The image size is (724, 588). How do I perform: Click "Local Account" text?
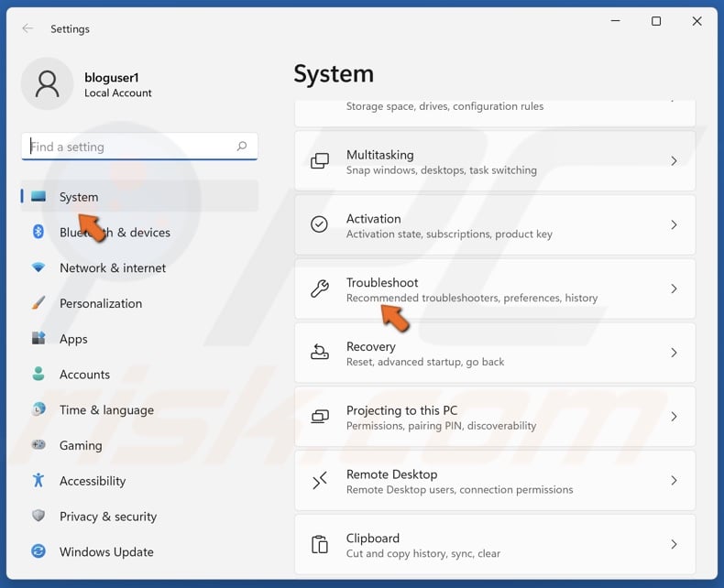pyautogui.click(x=117, y=93)
